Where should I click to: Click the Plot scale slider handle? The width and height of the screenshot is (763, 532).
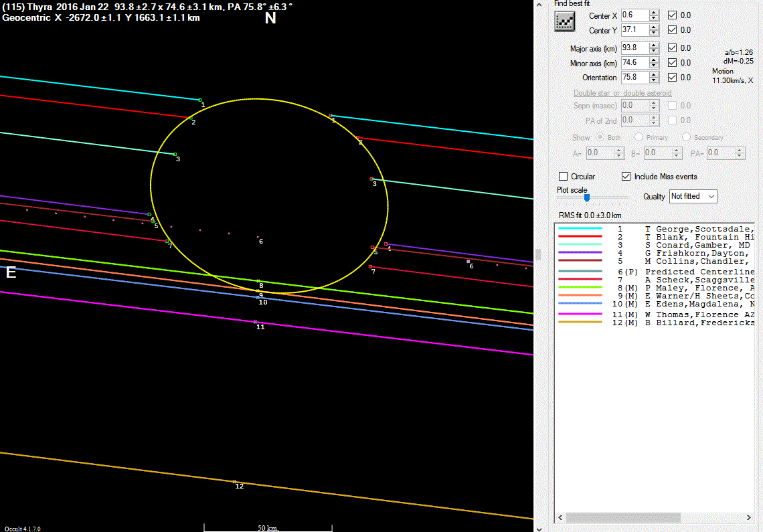tap(586, 197)
